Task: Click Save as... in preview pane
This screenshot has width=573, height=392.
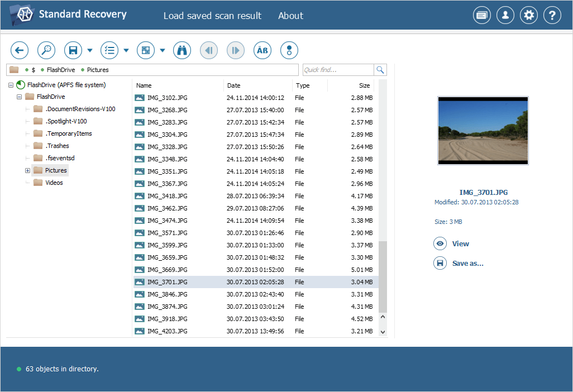Action: pos(467,263)
